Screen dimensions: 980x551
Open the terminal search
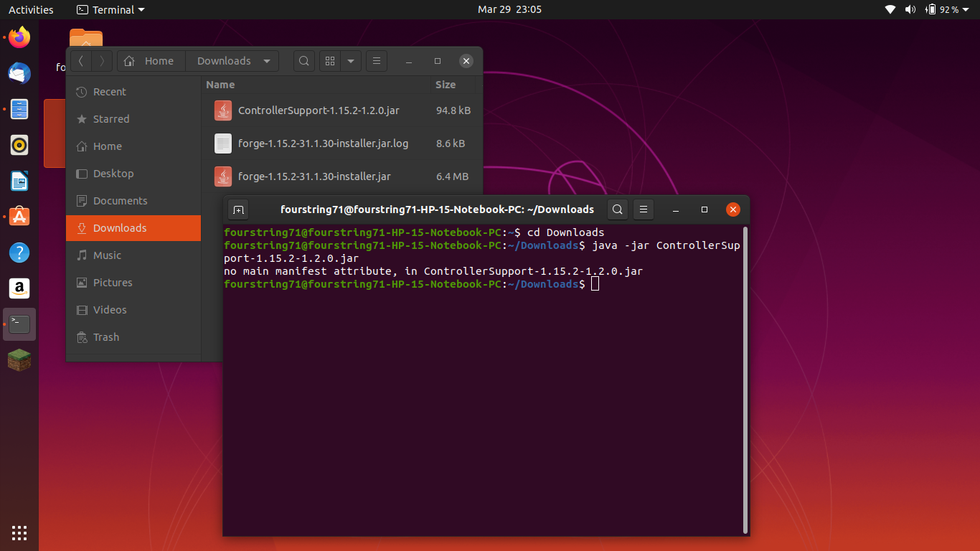(x=617, y=209)
